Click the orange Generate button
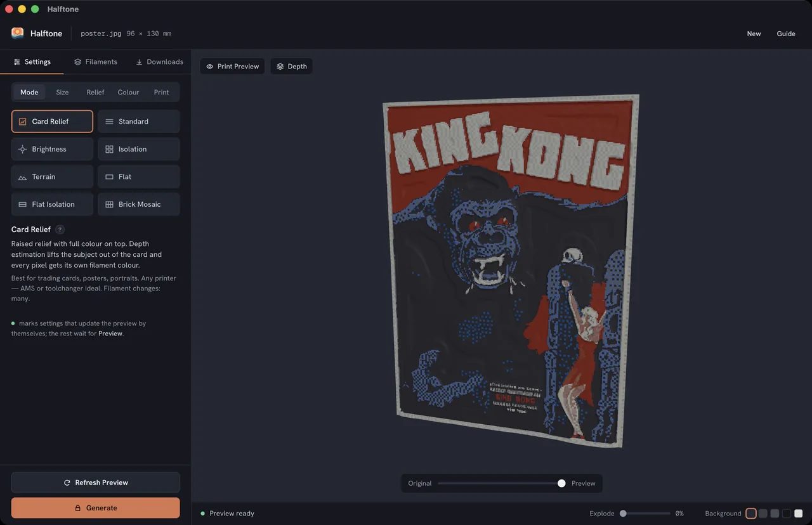 (95, 508)
